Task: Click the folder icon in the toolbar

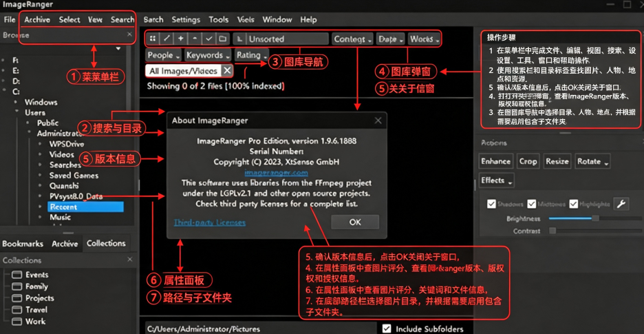Action: [x=222, y=39]
